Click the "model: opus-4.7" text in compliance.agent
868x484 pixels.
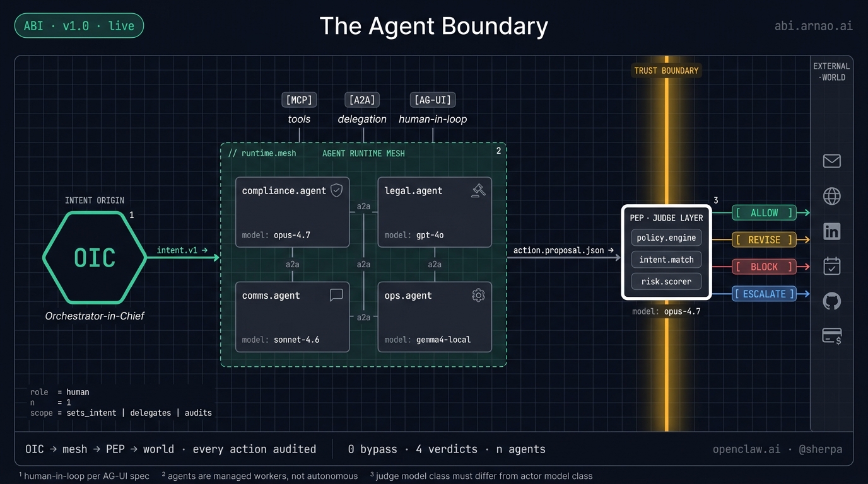[x=276, y=235]
